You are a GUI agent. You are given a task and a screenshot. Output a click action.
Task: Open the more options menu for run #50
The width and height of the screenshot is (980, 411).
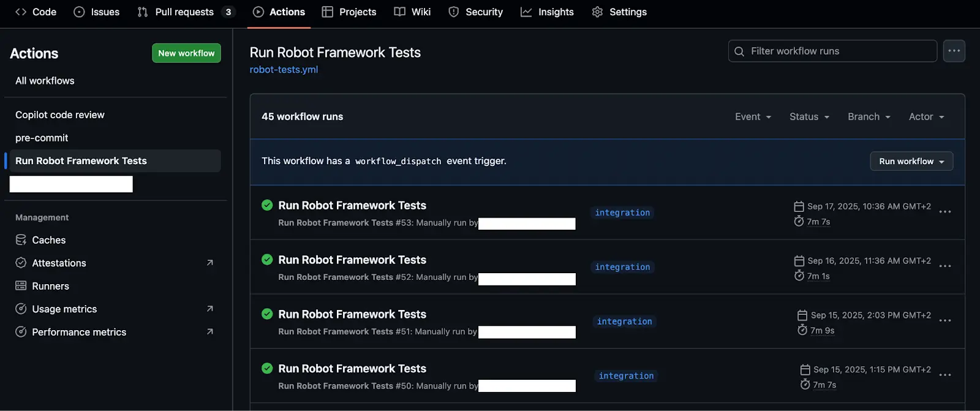[945, 375]
